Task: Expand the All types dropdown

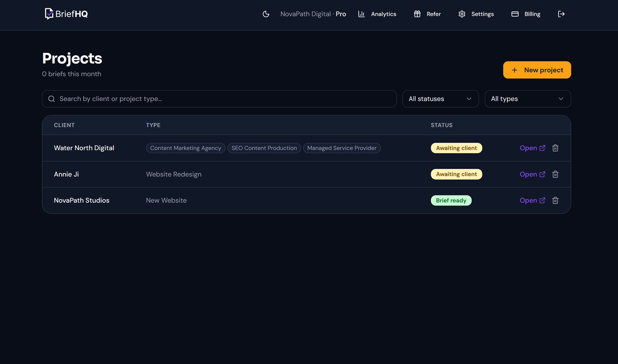Action: click(528, 99)
